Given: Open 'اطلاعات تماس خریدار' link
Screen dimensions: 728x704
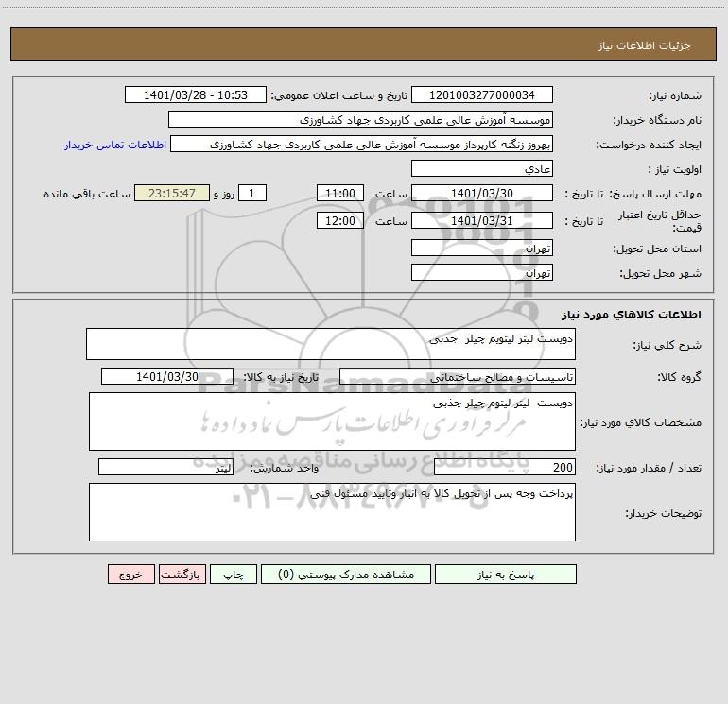Looking at the screenshot, I should click(x=115, y=145).
